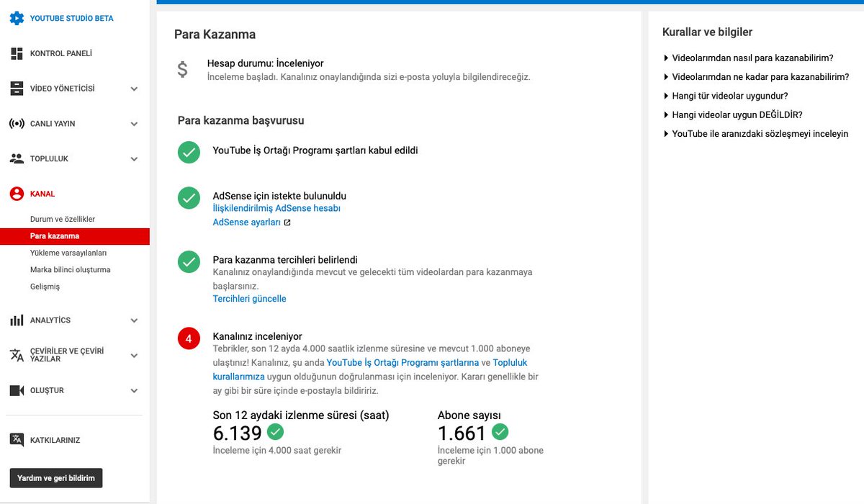Image resolution: width=864 pixels, height=504 pixels.
Task: Click the 'Abone sayısı' label
Action: point(469,415)
